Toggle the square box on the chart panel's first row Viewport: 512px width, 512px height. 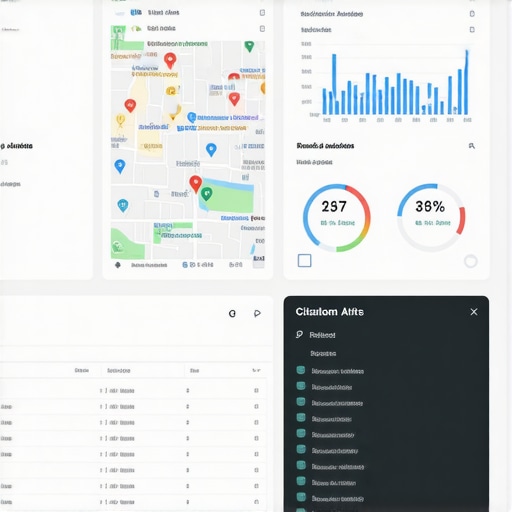472,14
